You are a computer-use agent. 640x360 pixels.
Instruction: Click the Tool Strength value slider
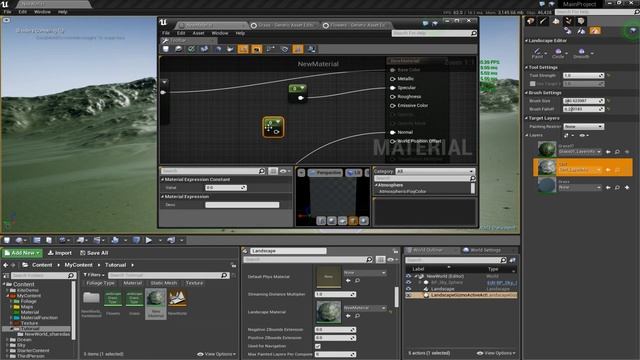pos(583,76)
